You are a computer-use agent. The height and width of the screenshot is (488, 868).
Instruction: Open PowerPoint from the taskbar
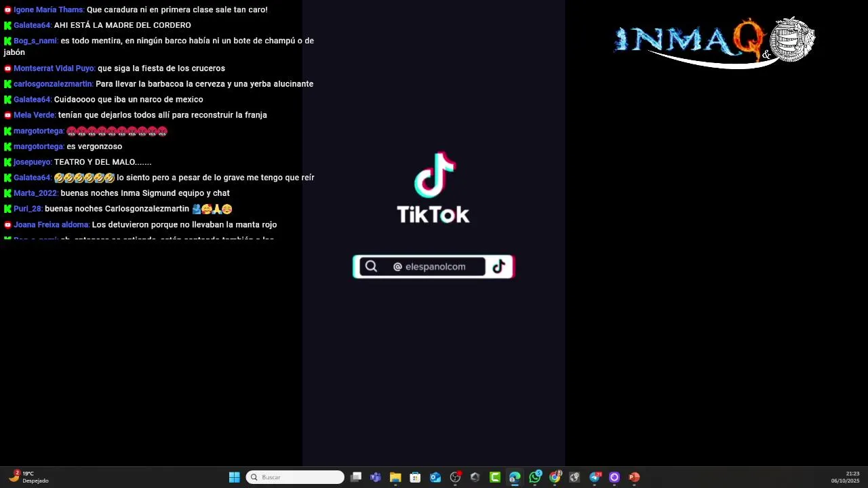(x=634, y=477)
